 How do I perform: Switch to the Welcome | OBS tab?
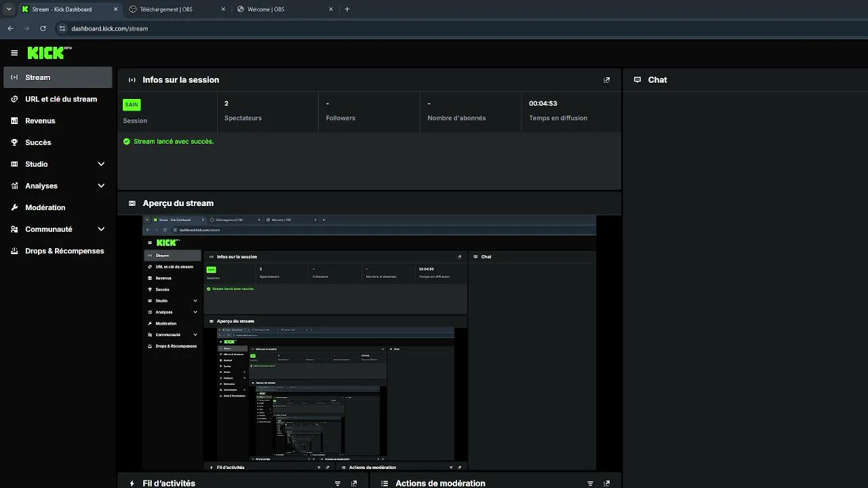[285, 9]
